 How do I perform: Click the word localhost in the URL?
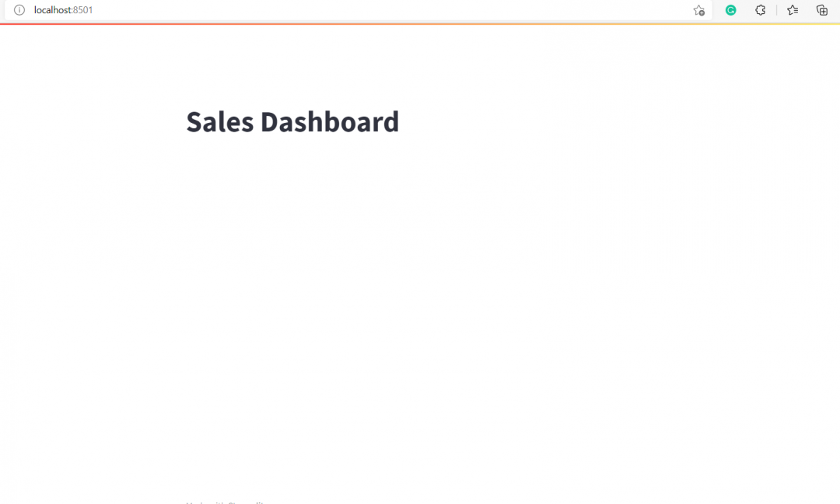tap(53, 10)
